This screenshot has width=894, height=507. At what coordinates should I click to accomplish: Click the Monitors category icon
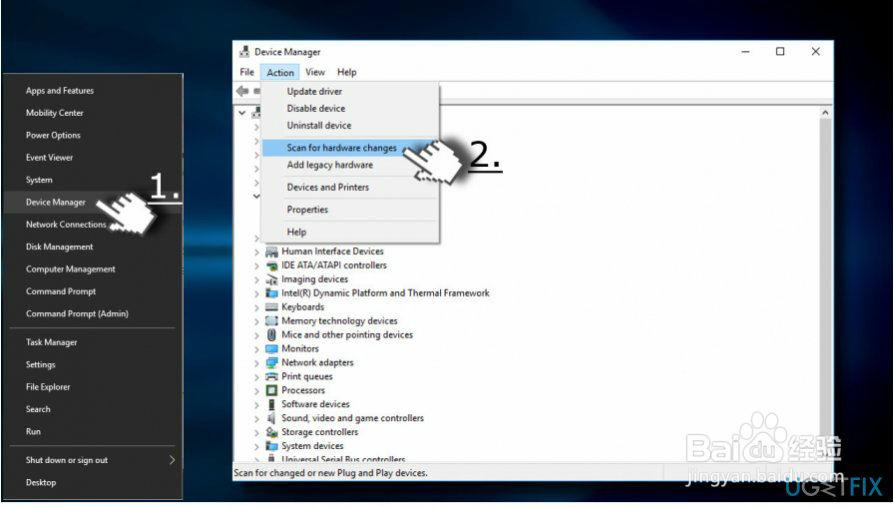272,348
